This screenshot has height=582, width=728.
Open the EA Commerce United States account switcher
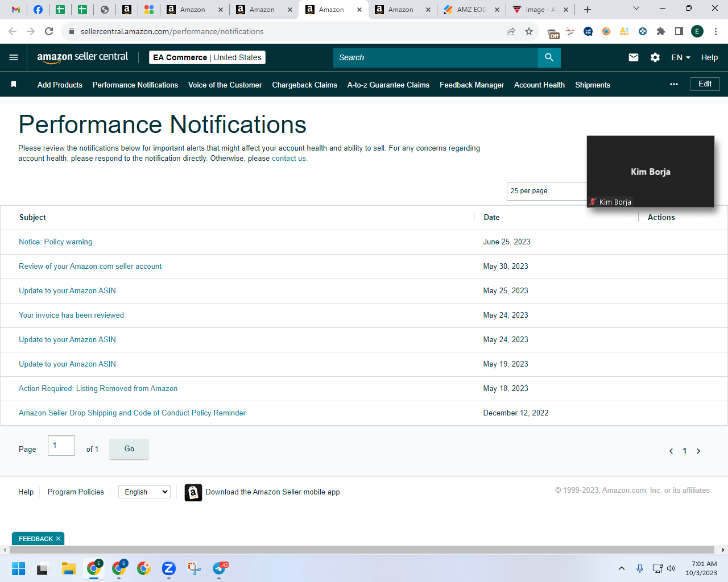pos(207,57)
